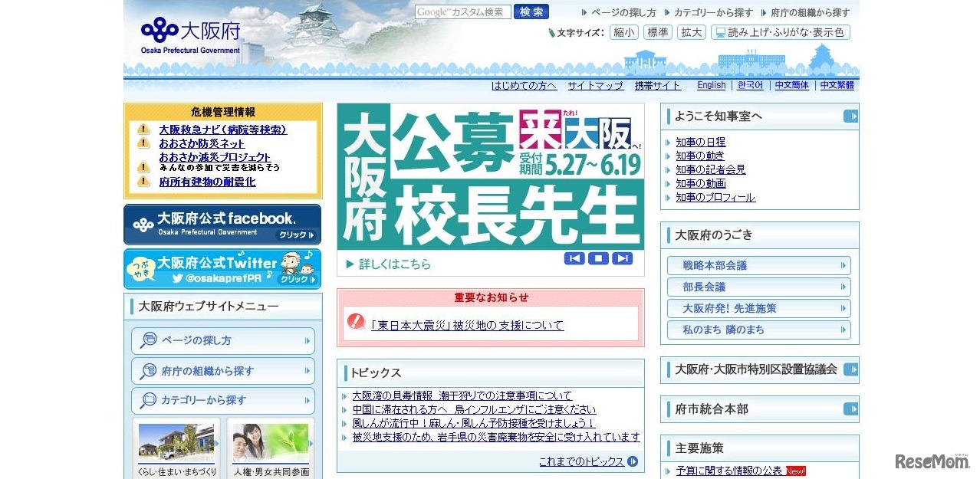Click the はじめての方へ link
This screenshot has height=479, width=980.
525,86
